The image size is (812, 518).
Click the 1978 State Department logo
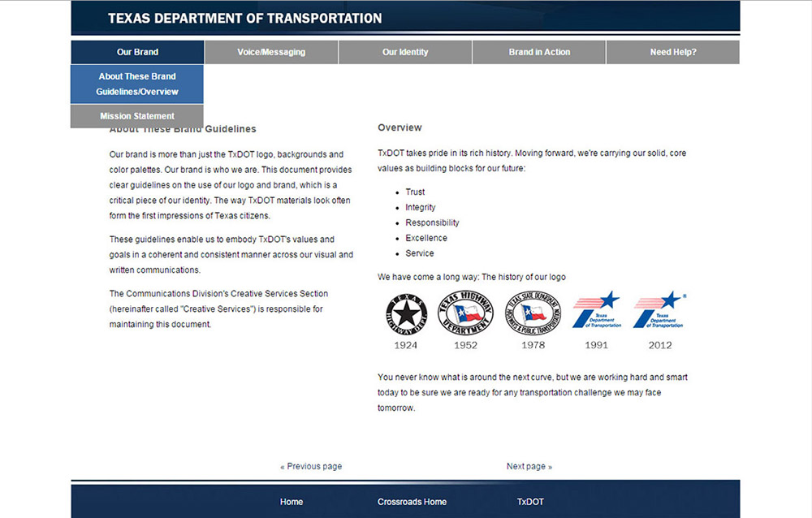533,313
